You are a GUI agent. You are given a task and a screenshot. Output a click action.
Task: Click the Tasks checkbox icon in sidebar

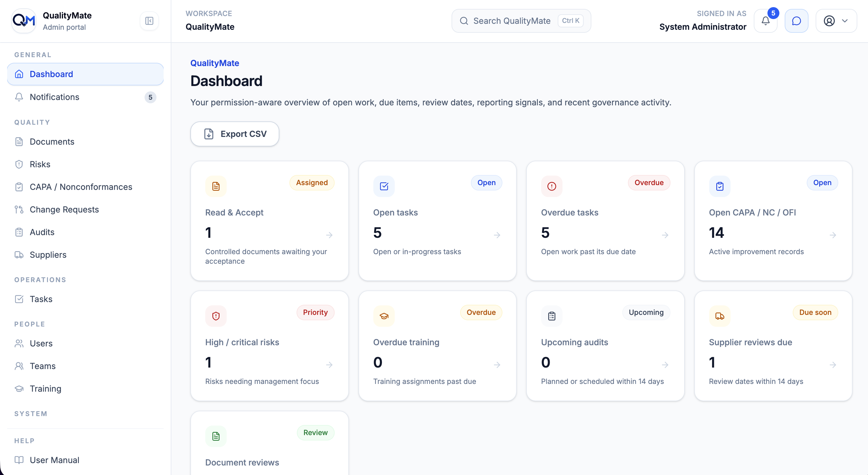tap(19, 299)
